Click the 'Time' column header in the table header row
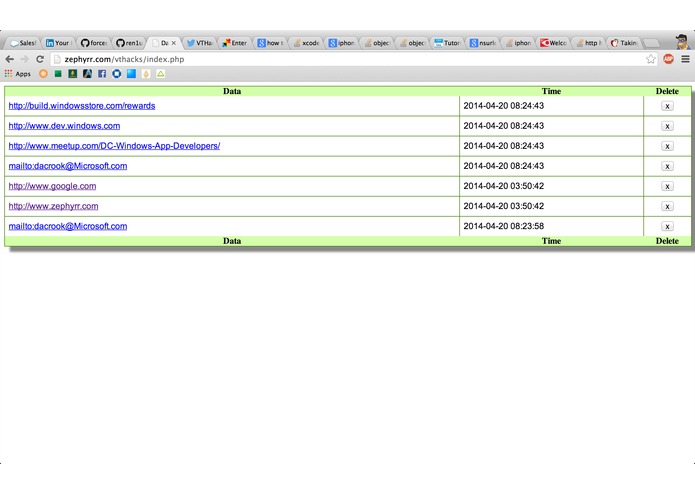This screenshot has height=494, width=695. click(x=551, y=91)
